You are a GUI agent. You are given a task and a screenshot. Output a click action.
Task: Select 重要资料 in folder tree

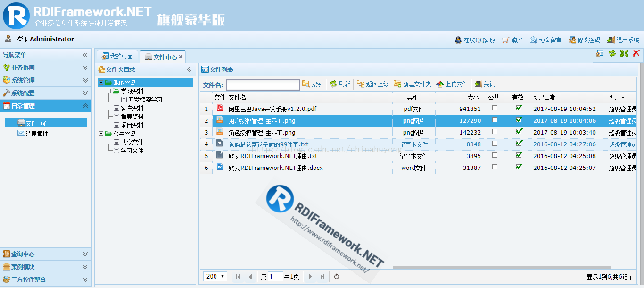tap(132, 117)
